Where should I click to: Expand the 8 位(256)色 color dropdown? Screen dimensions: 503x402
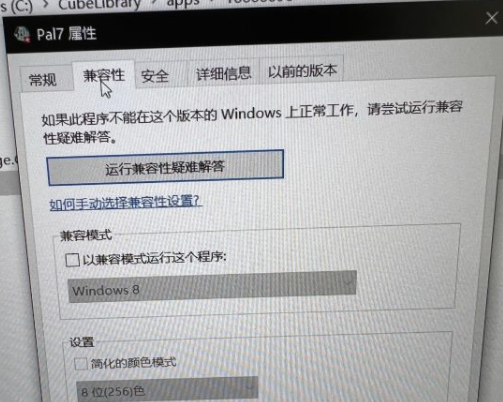(167, 389)
